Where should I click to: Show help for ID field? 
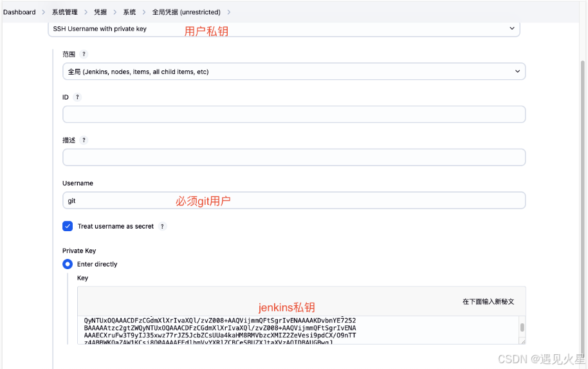[x=77, y=97]
